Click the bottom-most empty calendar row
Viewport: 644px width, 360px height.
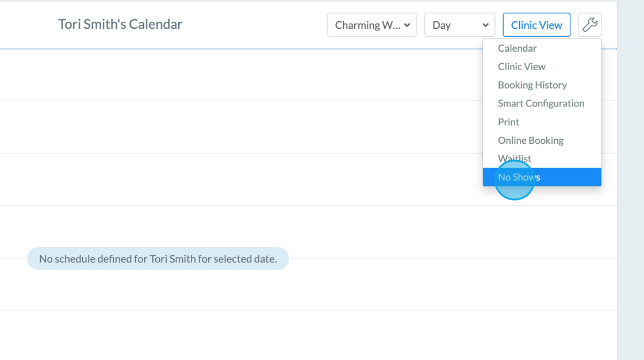[230, 335]
